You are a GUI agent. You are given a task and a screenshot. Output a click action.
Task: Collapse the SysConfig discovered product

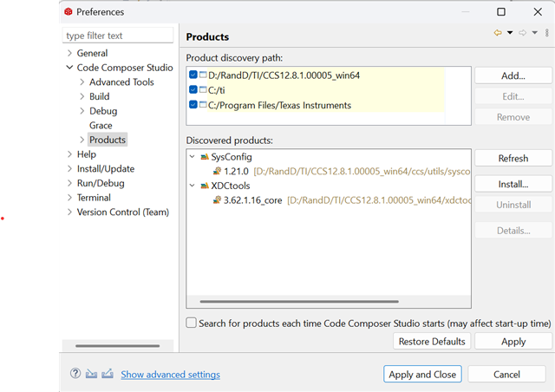point(193,156)
